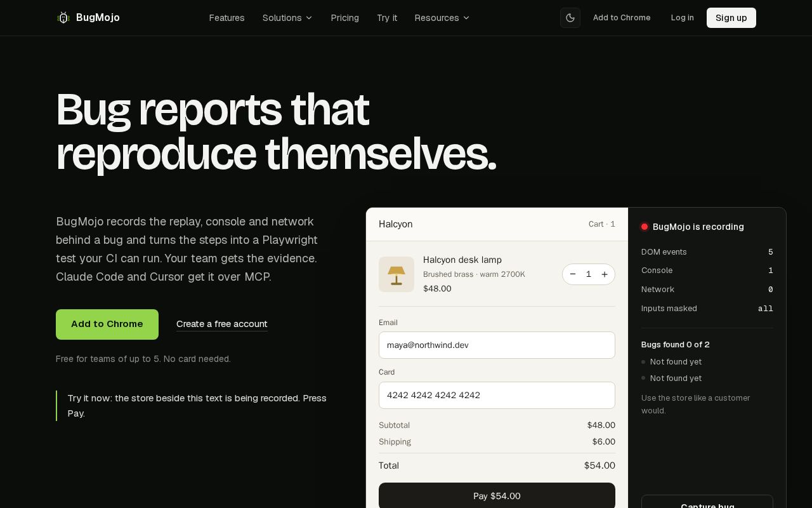
Task: Focus the Card number input field
Action: tap(497, 395)
